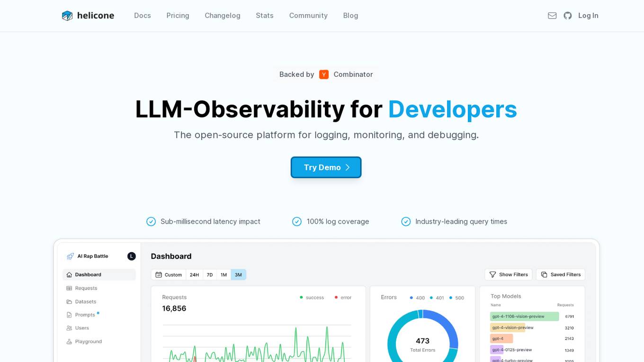The height and width of the screenshot is (362, 644).
Task: Toggle the 500 errors legend item
Action: 456,298
